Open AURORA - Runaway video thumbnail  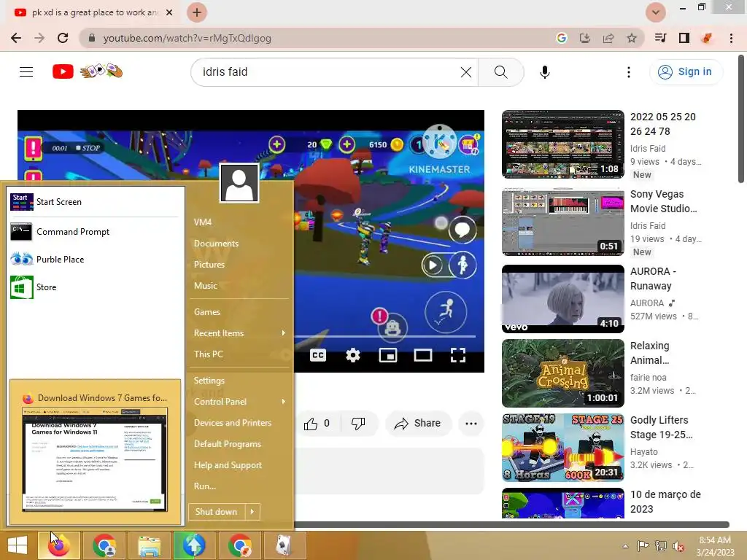pos(562,298)
